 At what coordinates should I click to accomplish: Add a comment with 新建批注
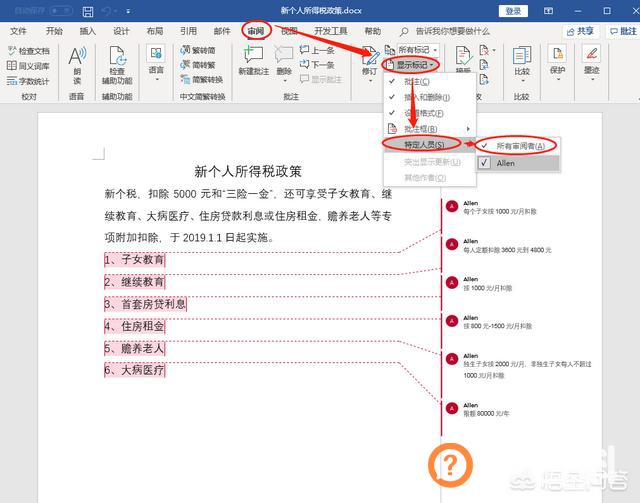tap(253, 60)
